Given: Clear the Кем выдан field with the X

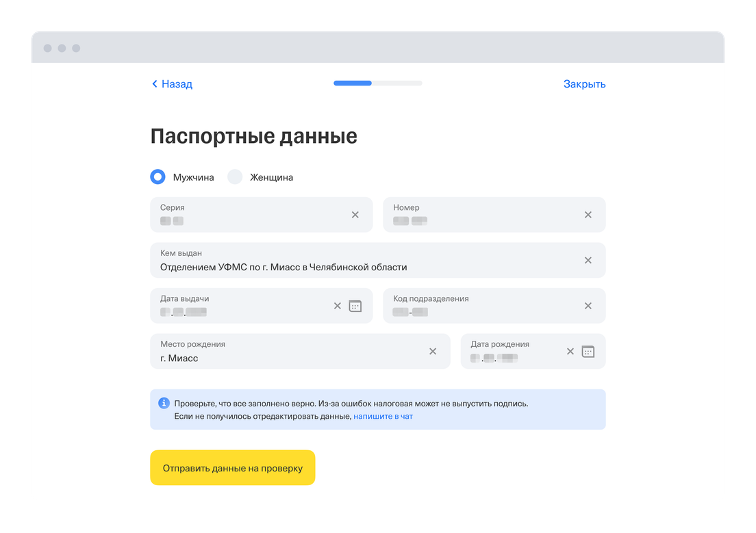Looking at the screenshot, I should (x=588, y=260).
